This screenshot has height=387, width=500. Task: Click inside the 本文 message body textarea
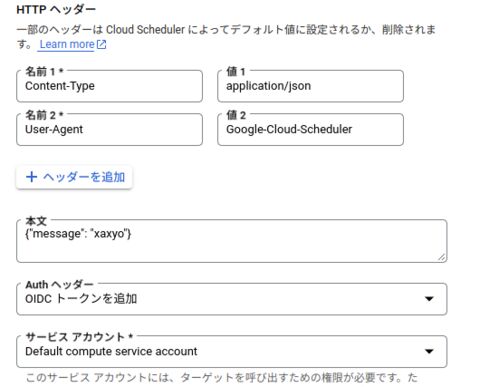click(232, 241)
